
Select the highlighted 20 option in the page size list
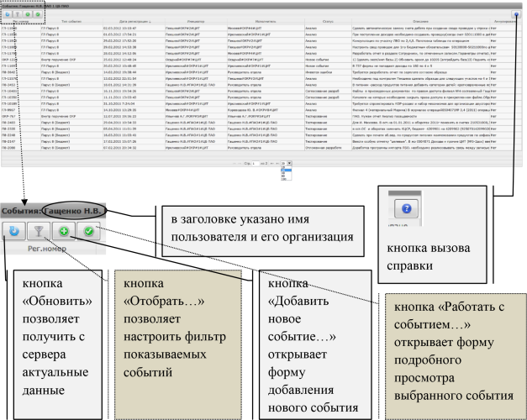pos(286,170)
